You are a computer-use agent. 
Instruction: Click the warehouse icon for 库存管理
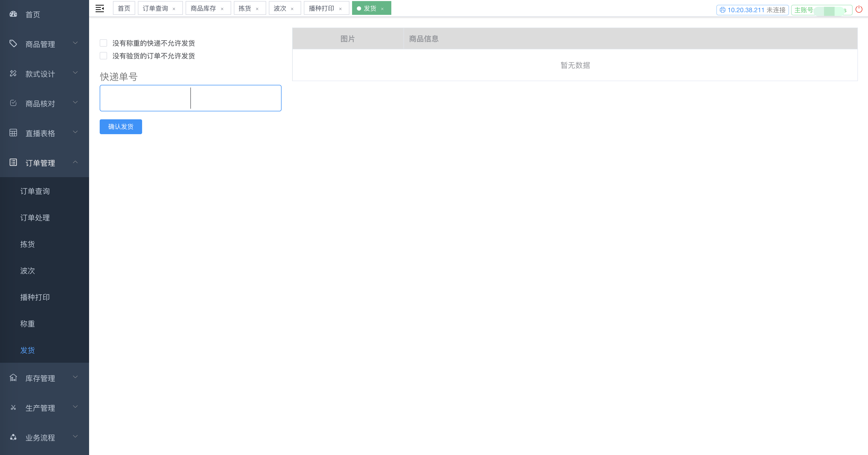point(13,378)
